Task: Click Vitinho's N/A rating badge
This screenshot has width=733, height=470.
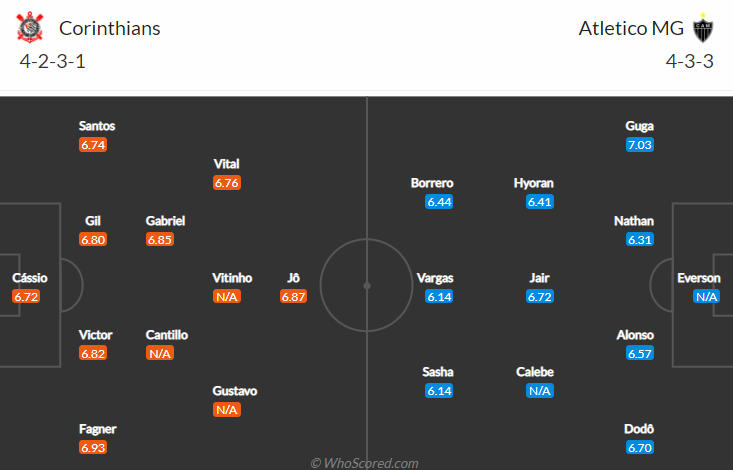Action: (x=227, y=297)
